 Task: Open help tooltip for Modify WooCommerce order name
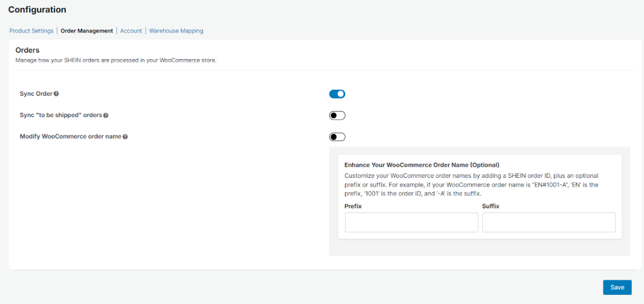(125, 137)
